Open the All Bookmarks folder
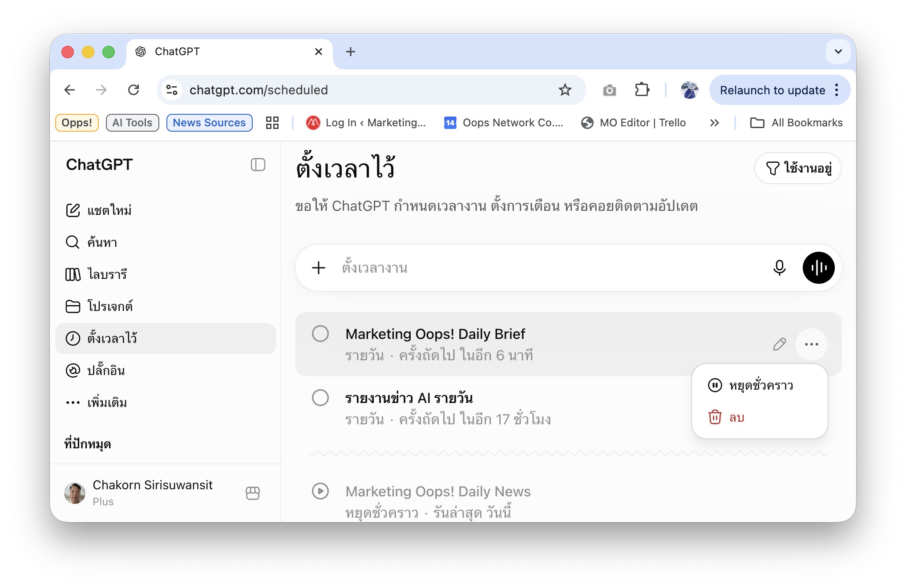This screenshot has height=588, width=906. click(796, 123)
